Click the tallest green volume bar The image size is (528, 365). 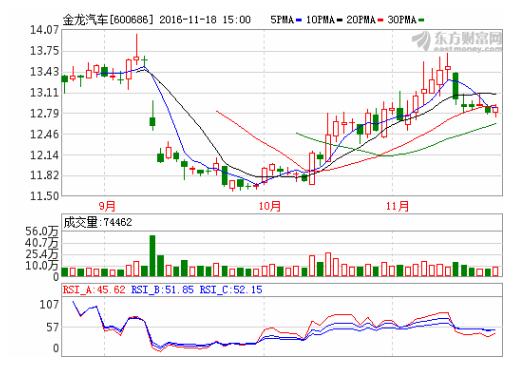(153, 256)
